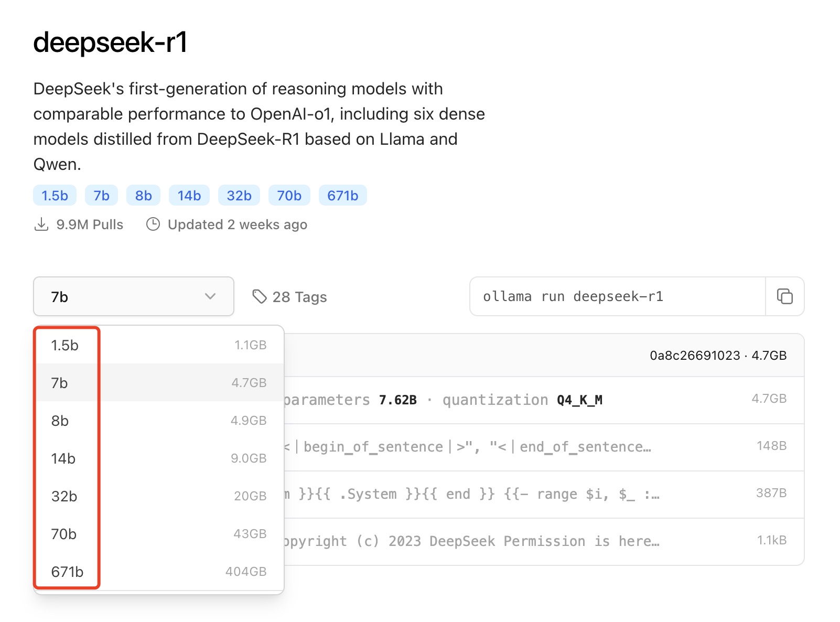Image resolution: width=840 pixels, height=622 pixels.
Task: Open the template row with .System
Action: [544, 495]
